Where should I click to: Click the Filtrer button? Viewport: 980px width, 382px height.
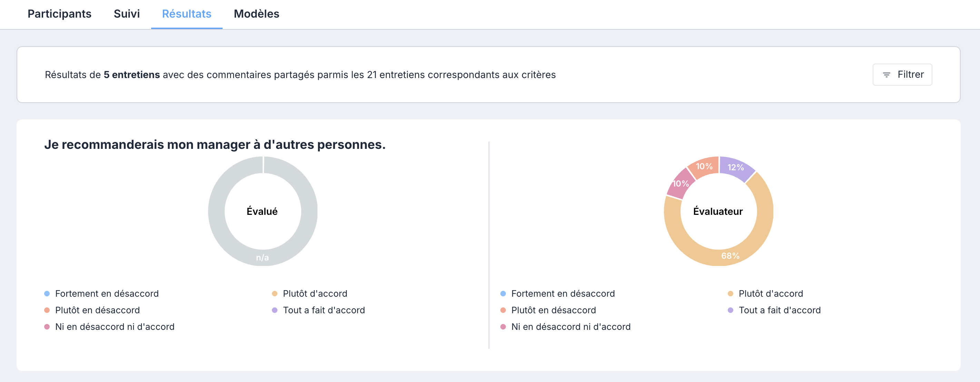coord(902,75)
